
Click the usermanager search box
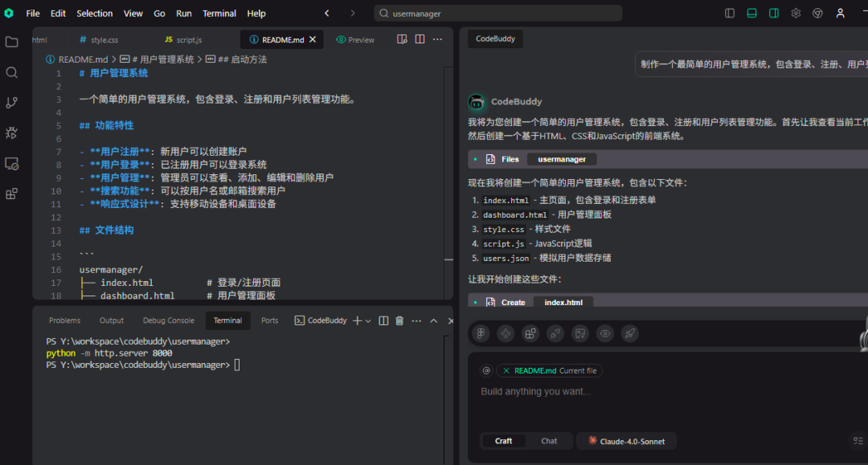pyautogui.click(x=498, y=14)
